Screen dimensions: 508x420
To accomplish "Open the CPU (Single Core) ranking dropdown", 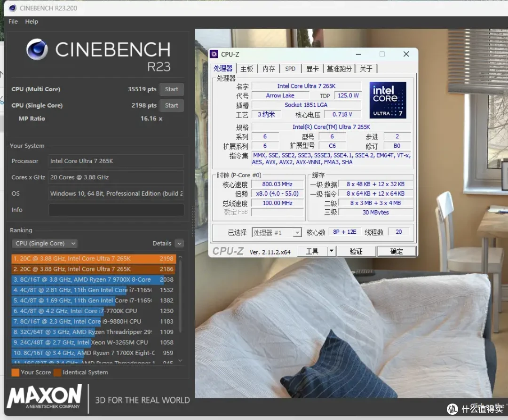I will pos(45,243).
